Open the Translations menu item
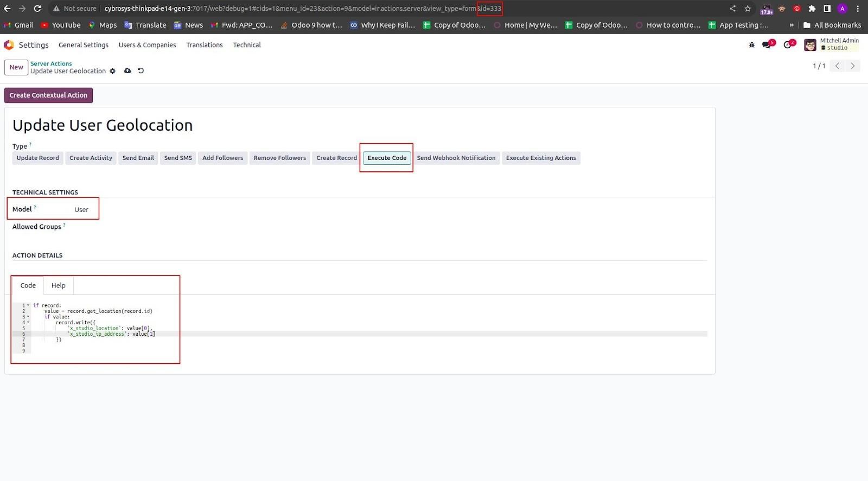This screenshot has width=868, height=481. pos(205,45)
